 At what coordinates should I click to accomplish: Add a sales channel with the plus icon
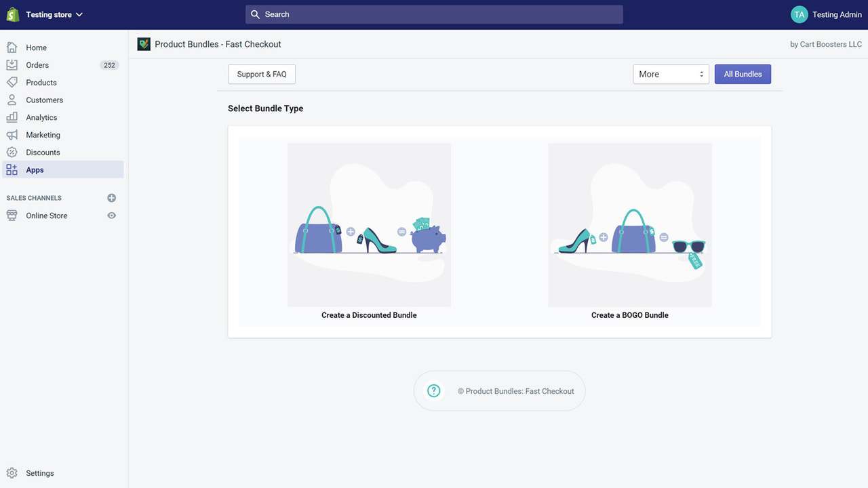[x=111, y=197]
